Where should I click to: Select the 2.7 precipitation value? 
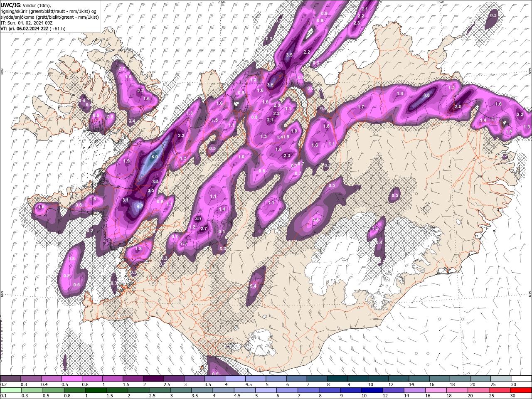pyautogui.click(x=204, y=229)
